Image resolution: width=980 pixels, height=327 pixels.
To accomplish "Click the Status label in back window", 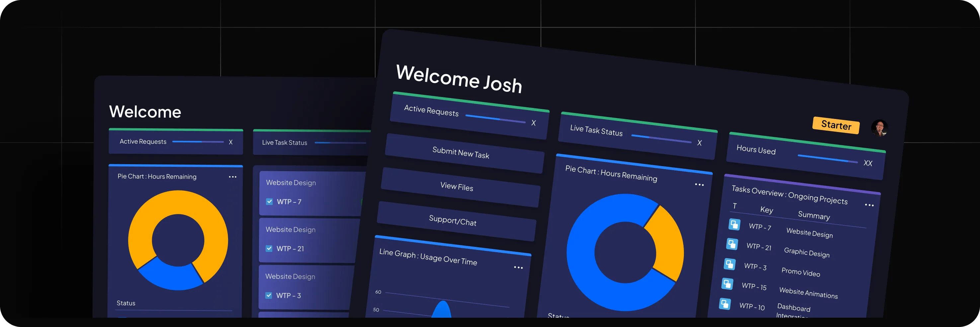I will (126, 303).
